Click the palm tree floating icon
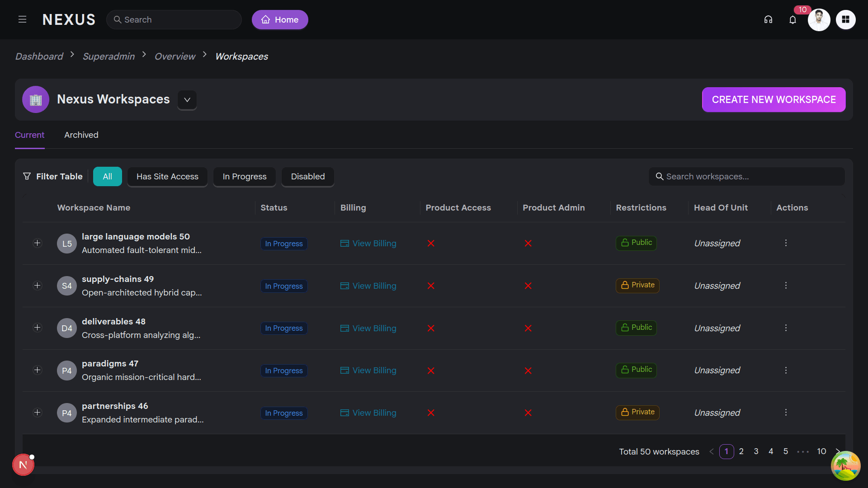This screenshot has width=868, height=488. pyautogui.click(x=845, y=465)
